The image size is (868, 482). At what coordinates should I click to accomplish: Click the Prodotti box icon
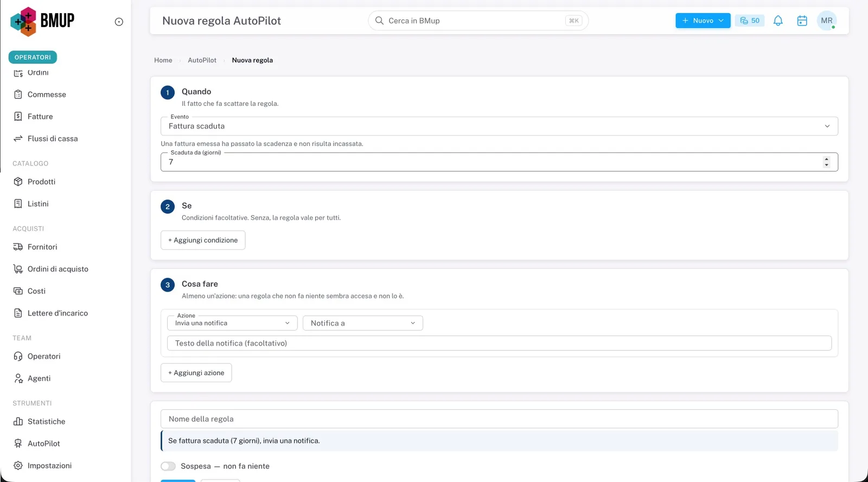point(18,182)
